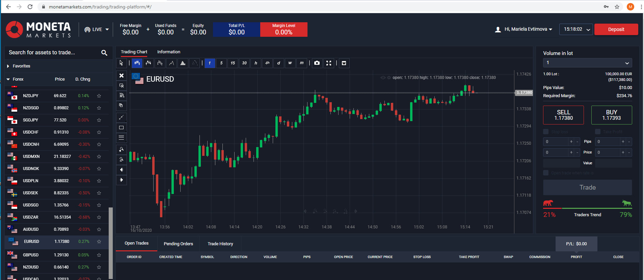Increase Stop loss pips with plus
The width and height of the screenshot is (644, 280).
(571, 142)
